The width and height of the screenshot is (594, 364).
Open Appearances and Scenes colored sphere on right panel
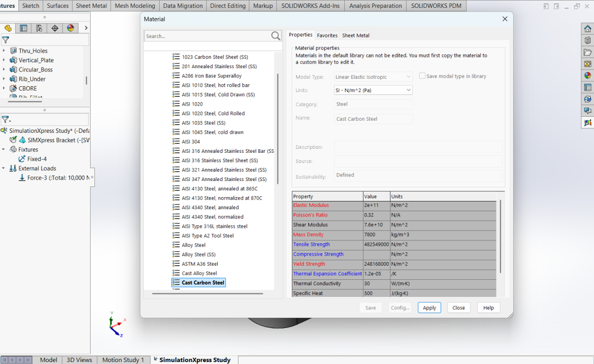coord(587,75)
